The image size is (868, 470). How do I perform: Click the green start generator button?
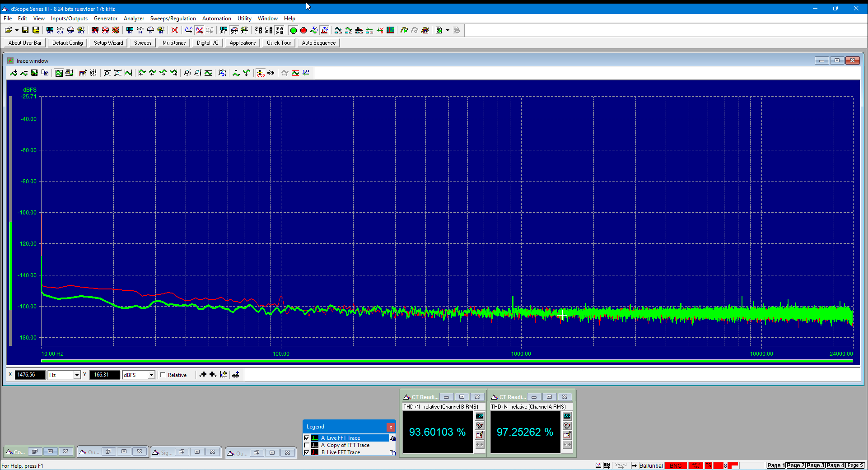(293, 30)
